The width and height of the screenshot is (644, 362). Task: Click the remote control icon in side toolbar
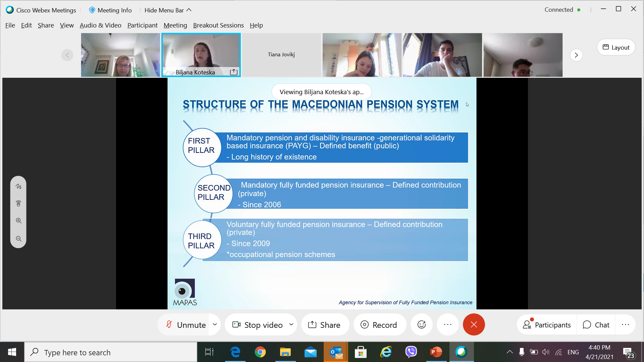coord(18,203)
